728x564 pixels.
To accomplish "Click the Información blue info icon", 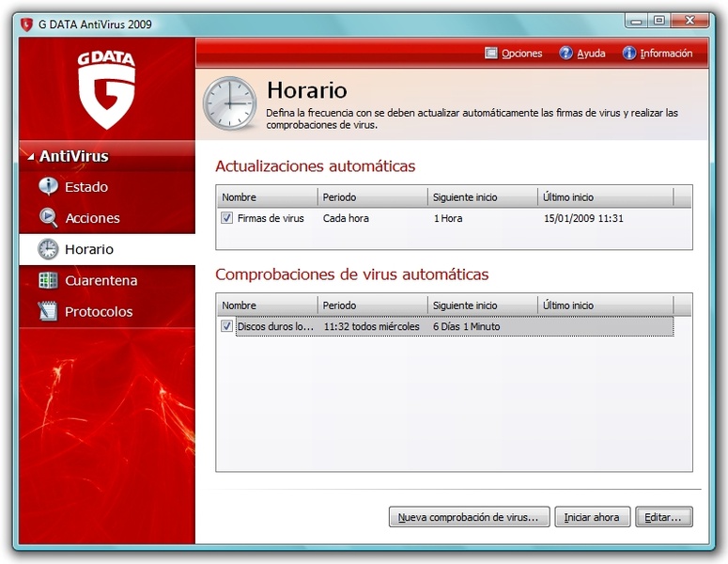I will point(629,53).
